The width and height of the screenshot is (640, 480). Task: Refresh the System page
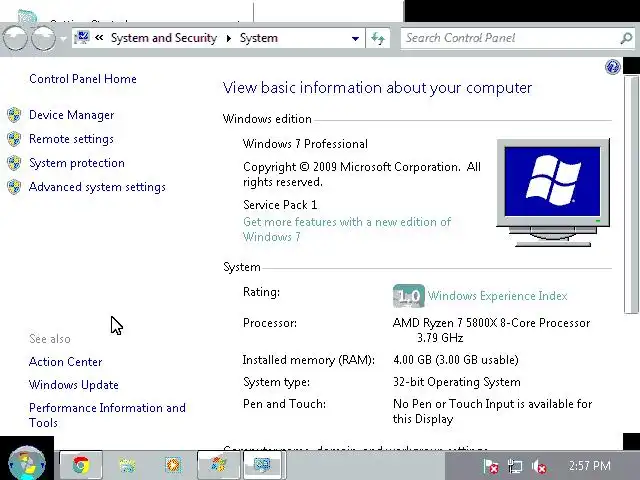coord(378,38)
